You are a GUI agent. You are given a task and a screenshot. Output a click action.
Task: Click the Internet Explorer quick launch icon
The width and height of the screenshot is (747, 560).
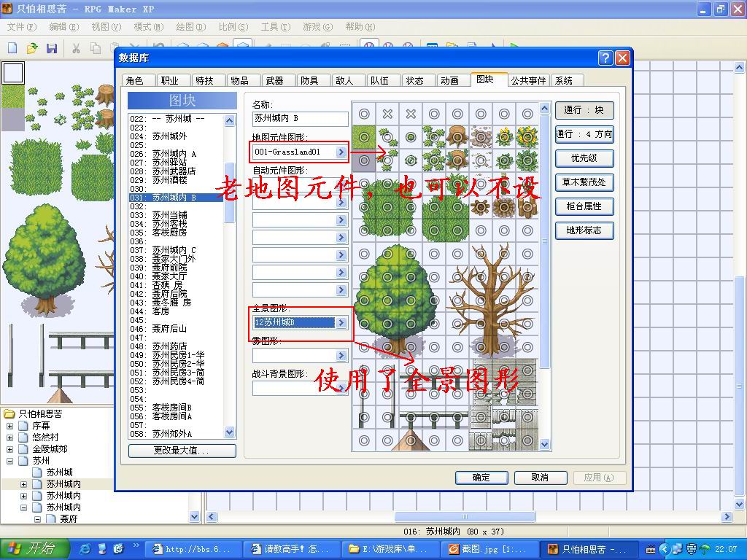tap(86, 548)
